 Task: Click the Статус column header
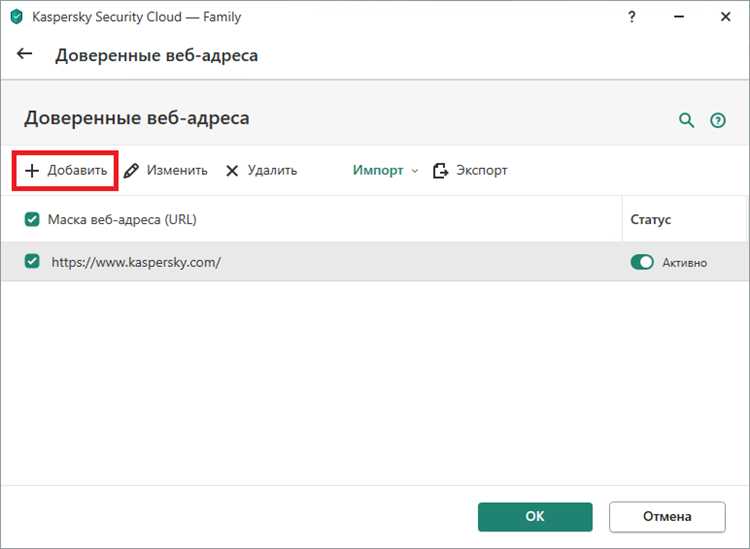pos(650,219)
